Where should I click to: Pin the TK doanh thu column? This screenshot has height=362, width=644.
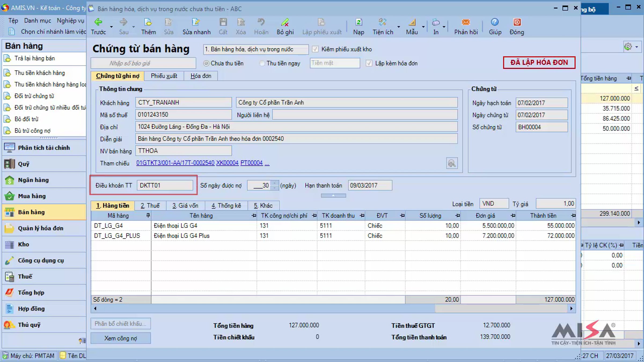click(362, 216)
